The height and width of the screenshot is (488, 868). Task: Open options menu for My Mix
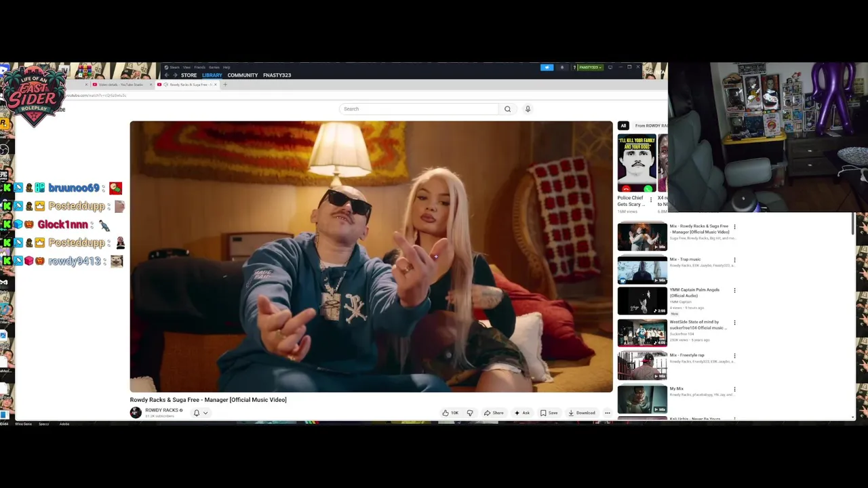point(734,390)
